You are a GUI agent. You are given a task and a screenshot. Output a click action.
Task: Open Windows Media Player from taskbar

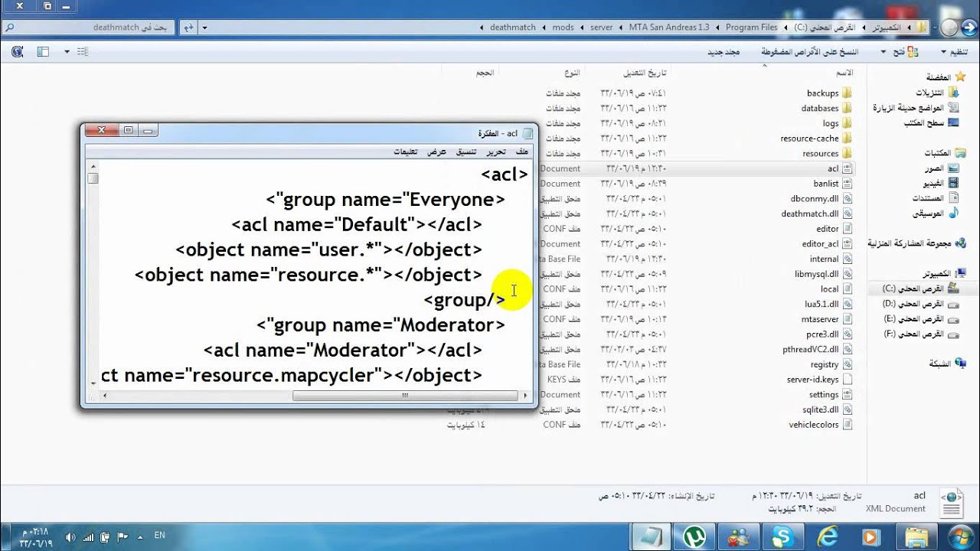pyautogui.click(x=871, y=536)
